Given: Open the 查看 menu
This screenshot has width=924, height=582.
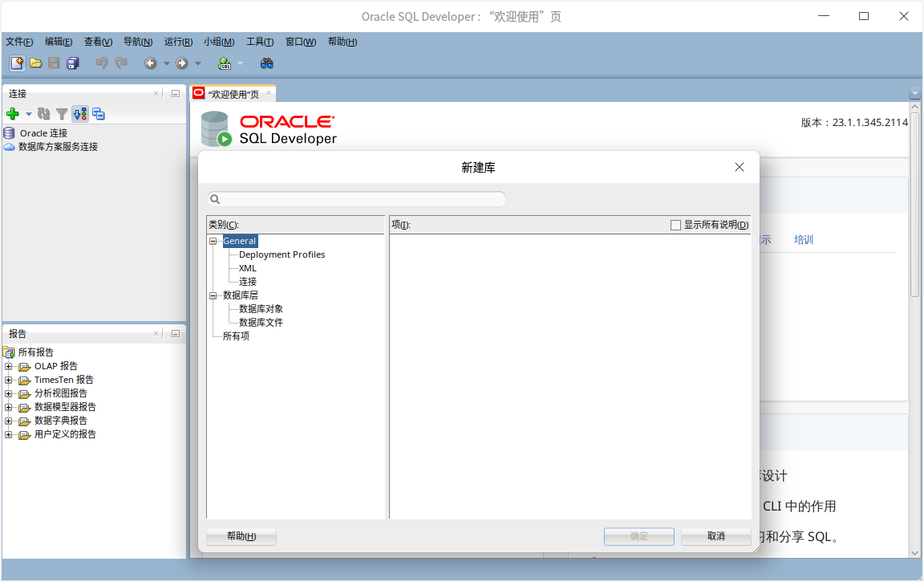Looking at the screenshot, I should coord(98,42).
